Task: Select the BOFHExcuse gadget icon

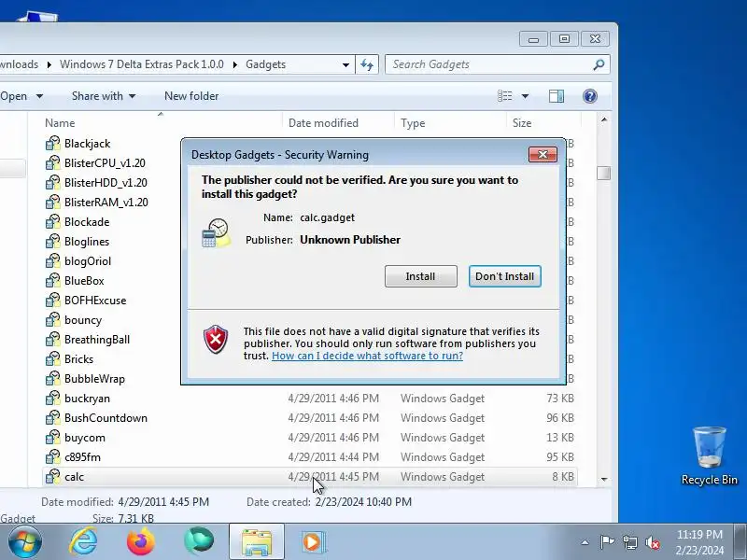Action: [x=53, y=300]
